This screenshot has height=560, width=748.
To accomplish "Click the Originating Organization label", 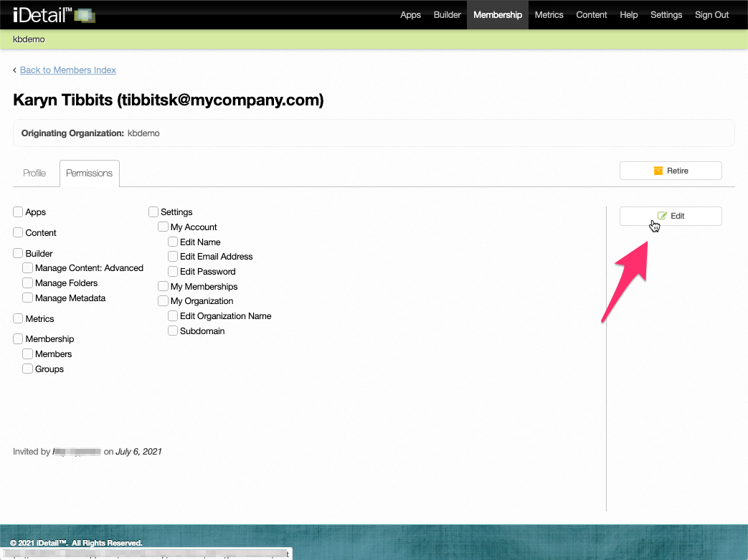I will [x=72, y=133].
